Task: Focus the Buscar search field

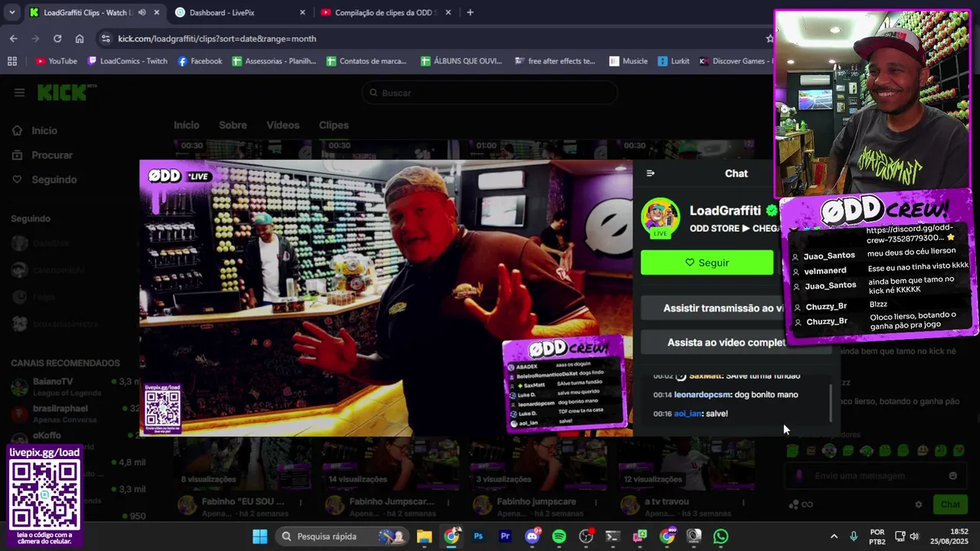Action: (x=489, y=93)
